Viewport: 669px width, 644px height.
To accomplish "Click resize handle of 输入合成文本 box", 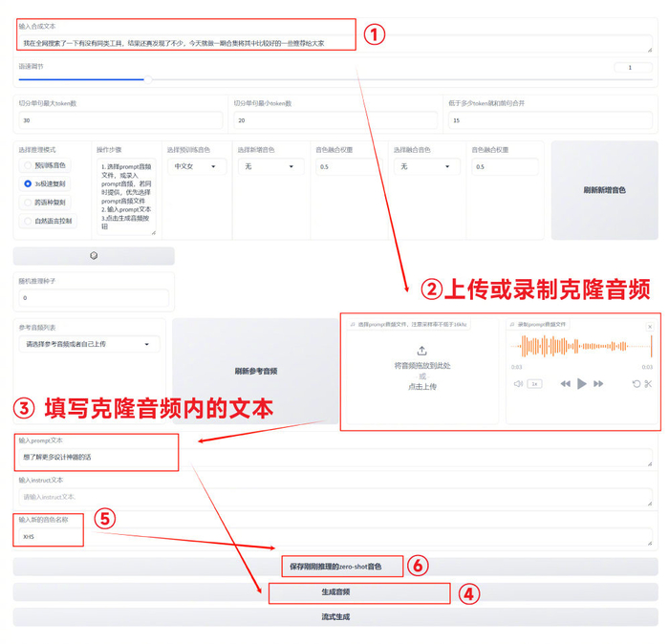I will 649,50.
